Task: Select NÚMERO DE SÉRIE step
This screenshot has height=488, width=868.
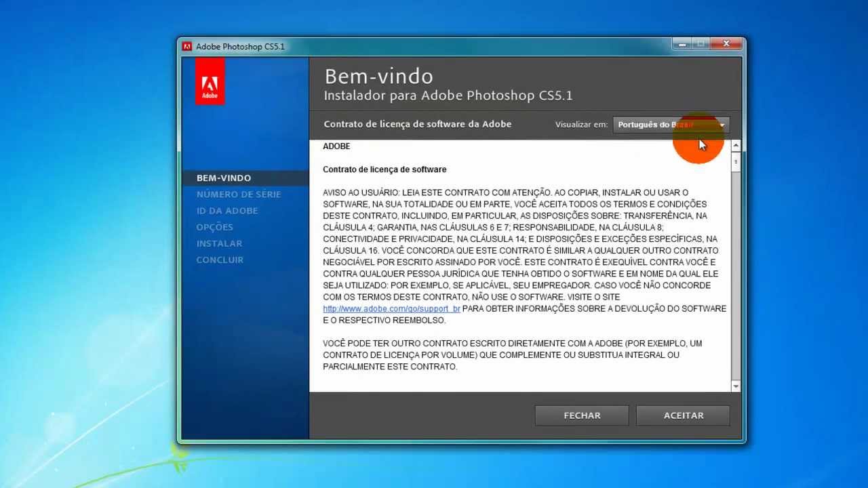Action: click(239, 195)
